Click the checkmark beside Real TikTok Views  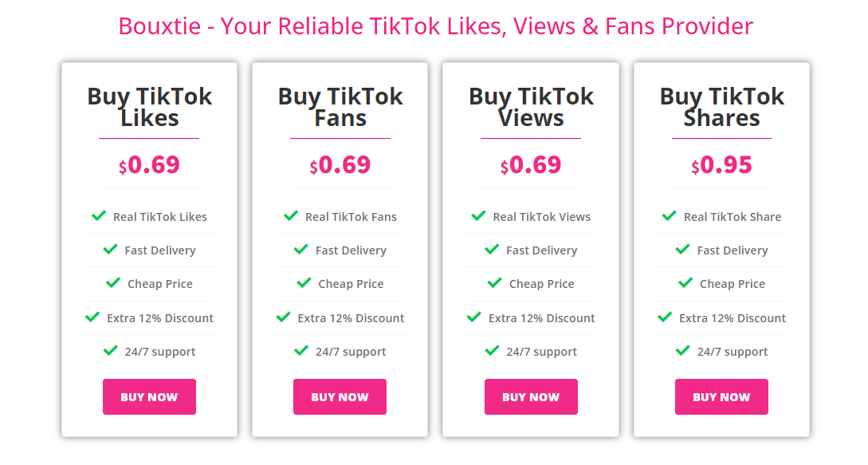click(x=478, y=215)
